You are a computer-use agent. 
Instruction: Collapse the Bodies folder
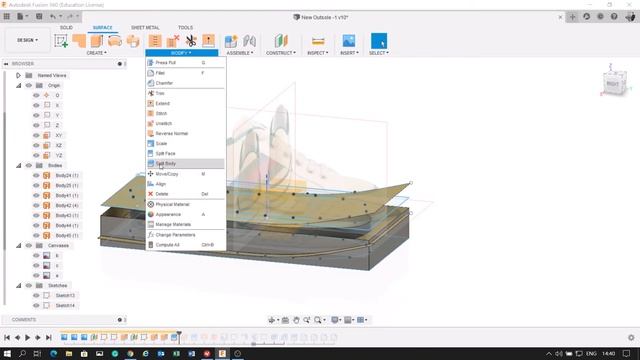pyautogui.click(x=18, y=165)
